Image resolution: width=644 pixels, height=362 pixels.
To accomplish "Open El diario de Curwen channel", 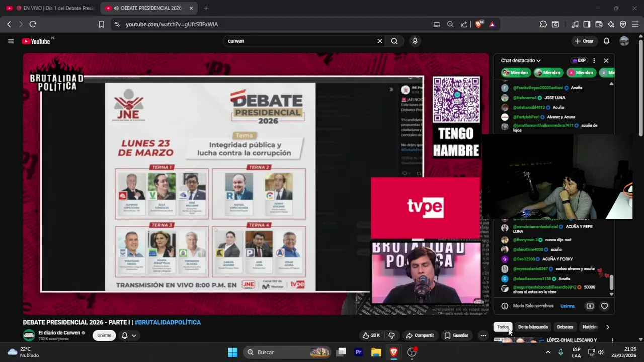I will click(59, 333).
